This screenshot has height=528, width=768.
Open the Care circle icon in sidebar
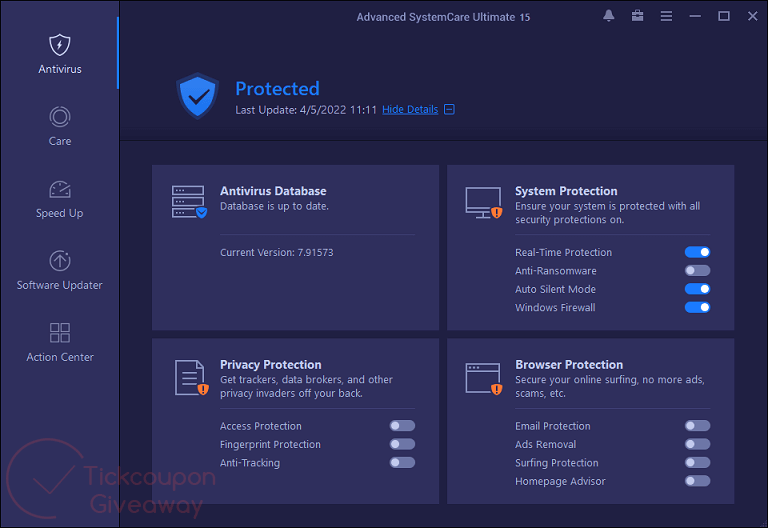(60, 117)
